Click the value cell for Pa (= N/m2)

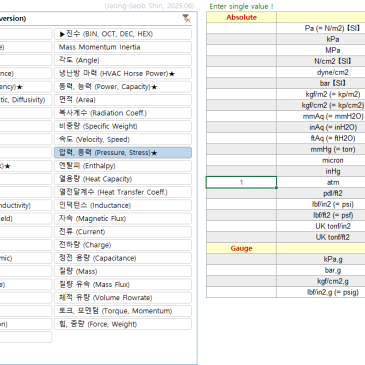(x=241, y=28)
